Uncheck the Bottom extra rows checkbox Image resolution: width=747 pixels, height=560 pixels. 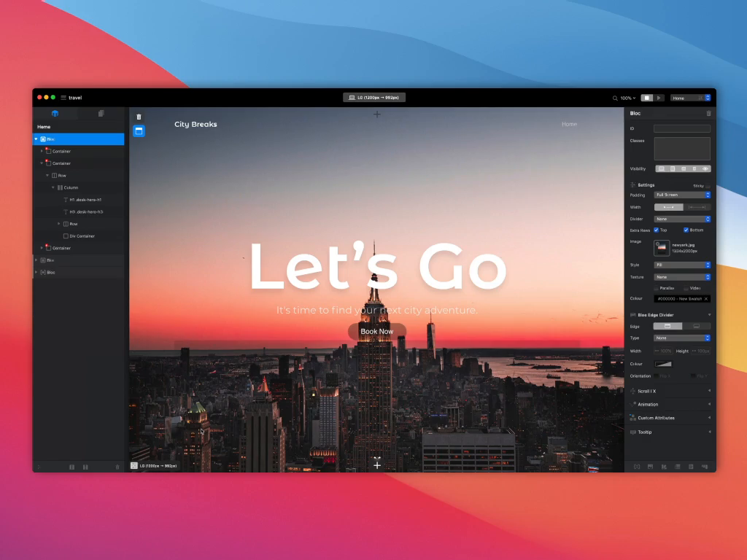(686, 230)
